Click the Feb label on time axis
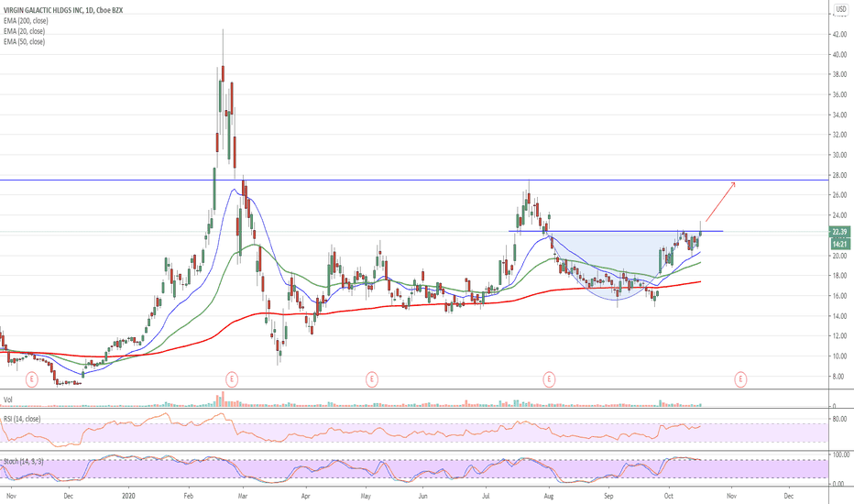This screenshot has height=504, width=854. tap(189, 496)
